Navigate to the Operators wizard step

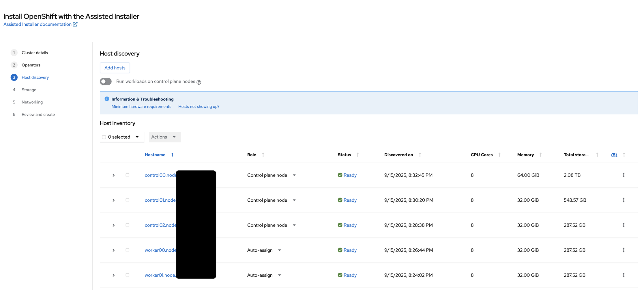coord(31,65)
